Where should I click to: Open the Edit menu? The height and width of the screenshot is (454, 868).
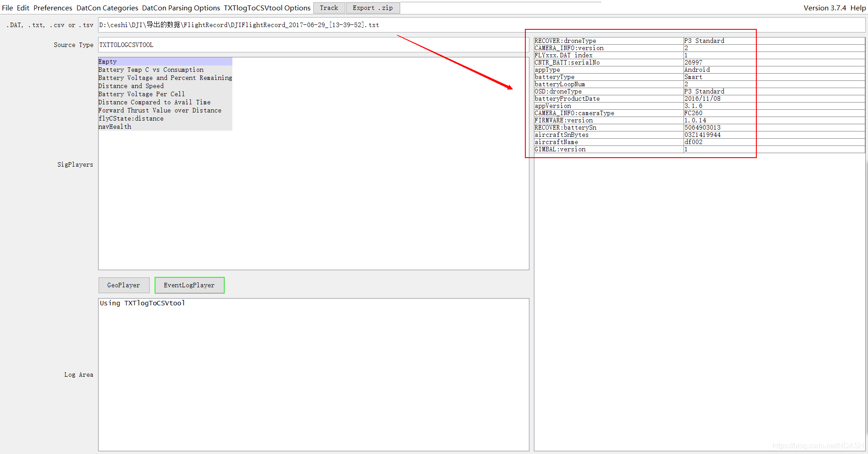click(x=23, y=8)
